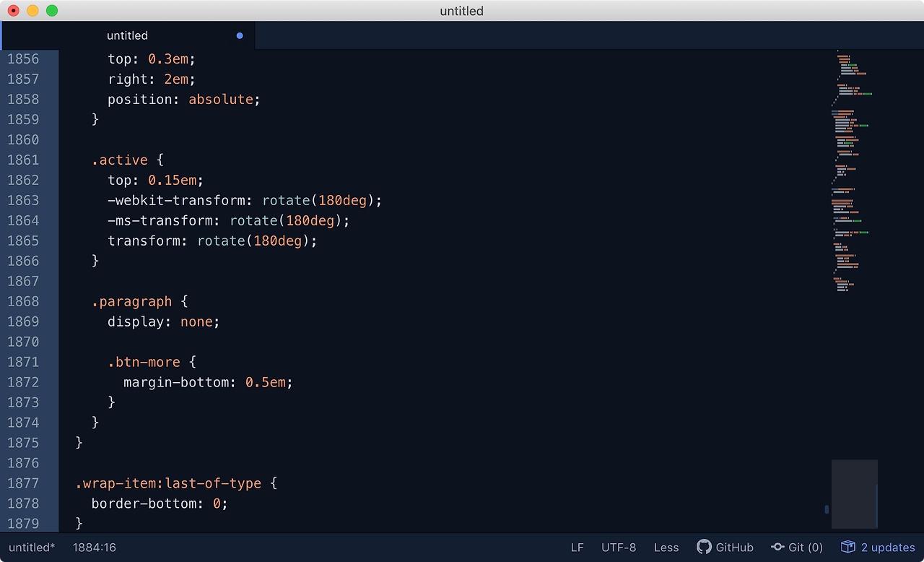Open the 2 updates notification
924x562 pixels.
886,547
